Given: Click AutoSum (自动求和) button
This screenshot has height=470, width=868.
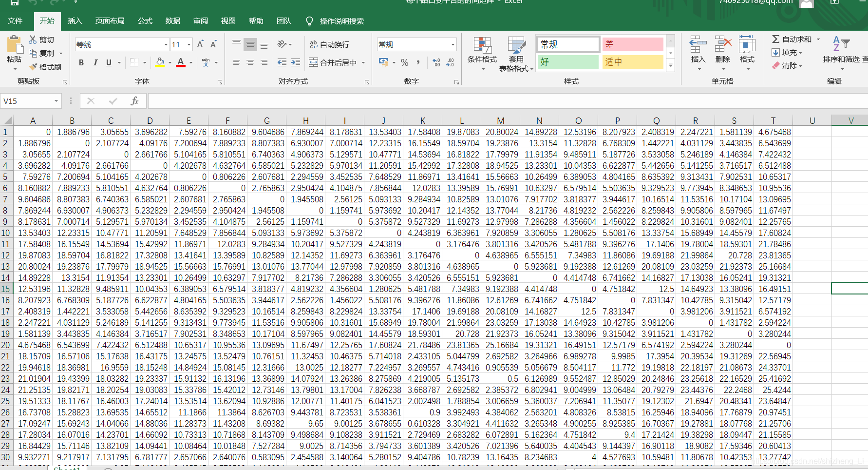Looking at the screenshot, I should tap(793, 39).
